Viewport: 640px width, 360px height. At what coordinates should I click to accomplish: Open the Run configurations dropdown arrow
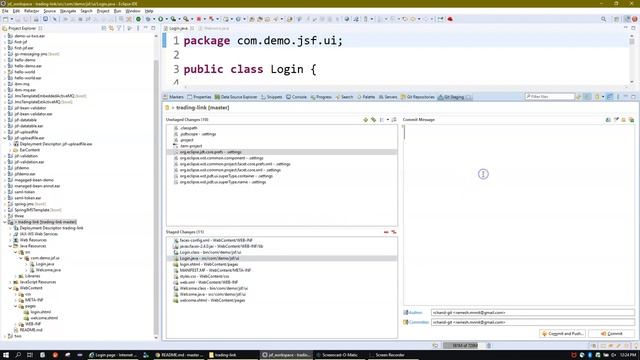(x=167, y=19)
